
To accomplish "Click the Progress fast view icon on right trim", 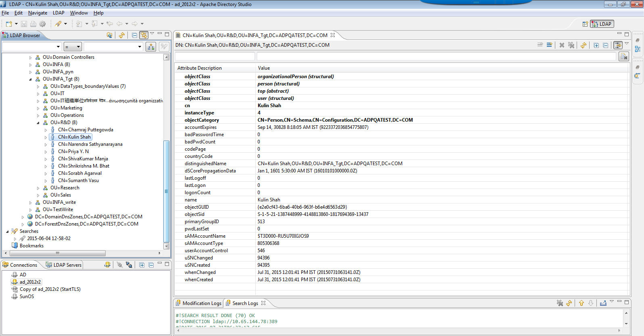I will [638, 75].
